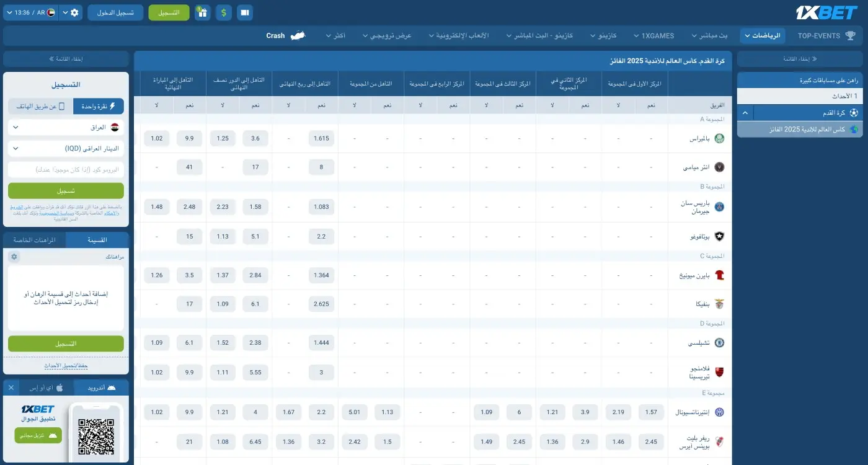Expand the بث مباشر menu
This screenshot has height=465, width=868.
[709, 36]
